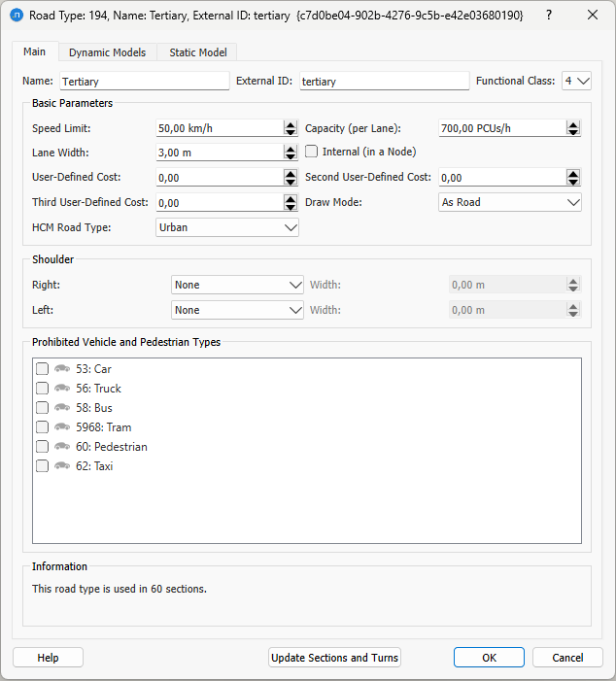
Task: Open the Right shoulder type dropdown
Action: click(x=237, y=285)
